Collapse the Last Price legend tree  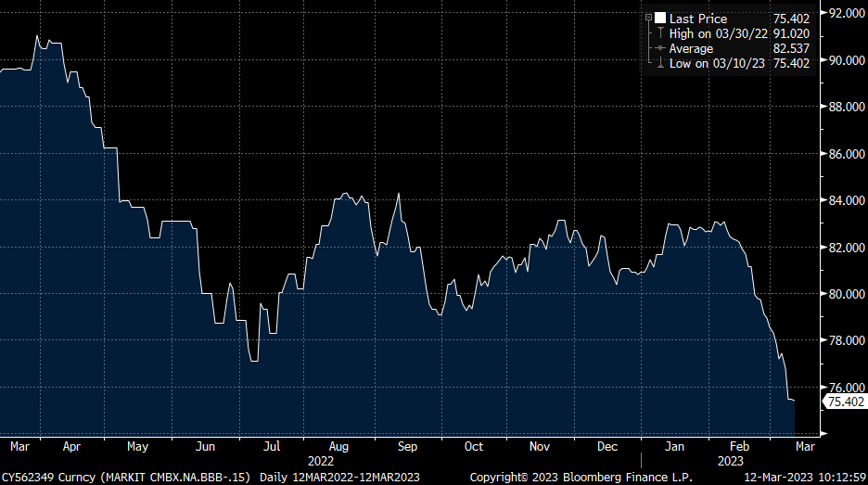(x=649, y=19)
